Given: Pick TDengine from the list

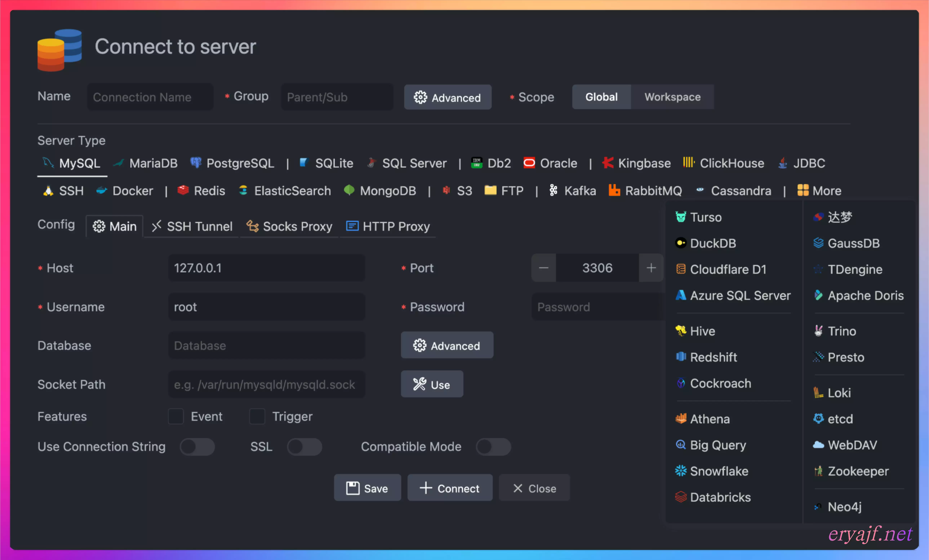Looking at the screenshot, I should tap(848, 269).
